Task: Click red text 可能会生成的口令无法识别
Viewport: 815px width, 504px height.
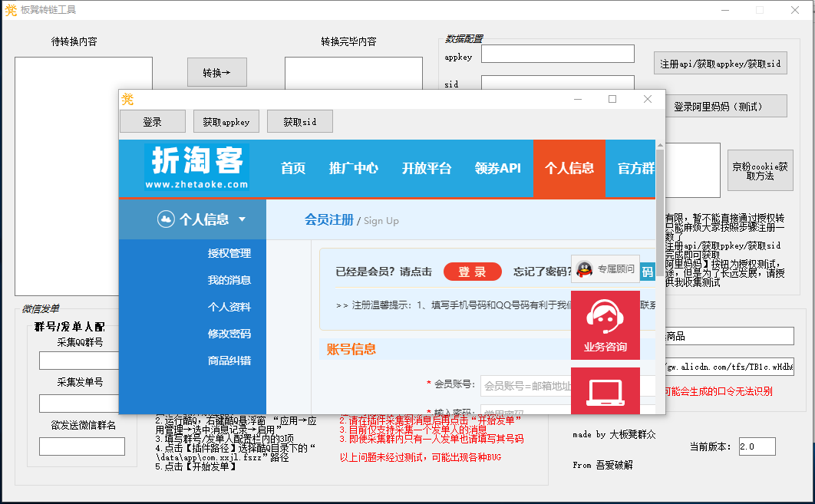Action: click(719, 391)
